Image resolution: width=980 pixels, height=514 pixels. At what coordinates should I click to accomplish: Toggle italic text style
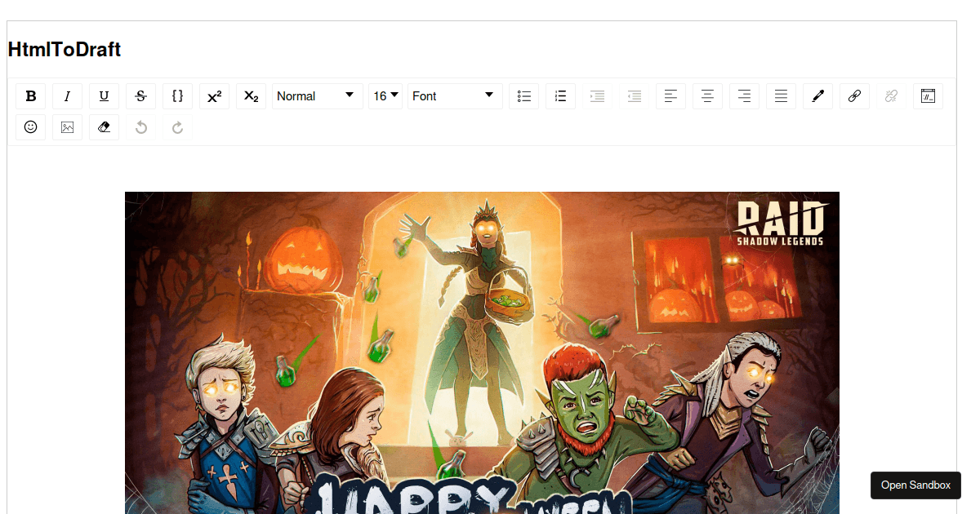pyautogui.click(x=68, y=96)
